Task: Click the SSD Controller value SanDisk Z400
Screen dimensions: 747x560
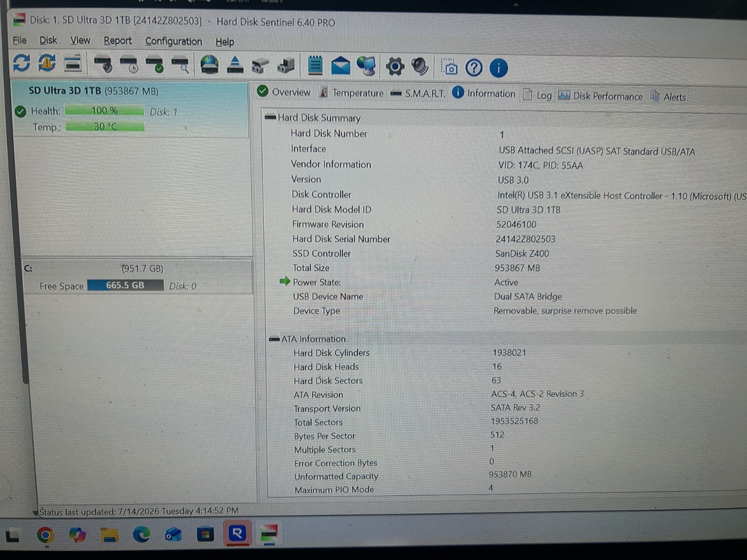Action: point(522,253)
